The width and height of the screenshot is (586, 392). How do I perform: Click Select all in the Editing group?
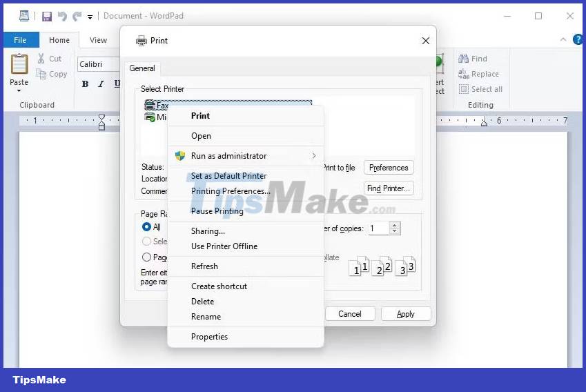coord(480,89)
